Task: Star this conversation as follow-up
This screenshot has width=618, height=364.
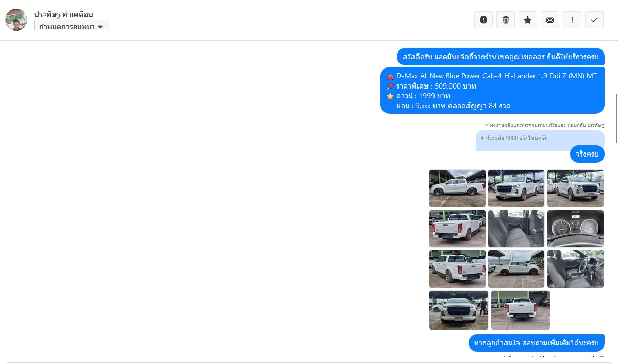Action: pyautogui.click(x=527, y=20)
